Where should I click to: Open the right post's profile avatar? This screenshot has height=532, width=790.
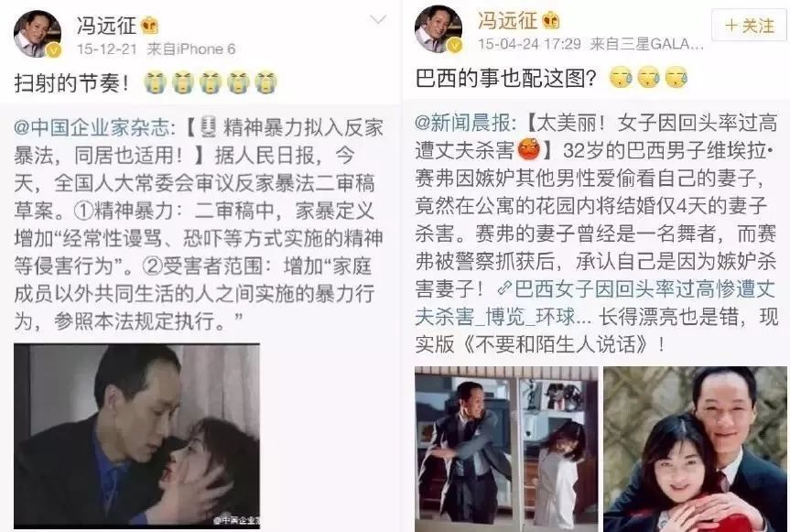(438, 29)
